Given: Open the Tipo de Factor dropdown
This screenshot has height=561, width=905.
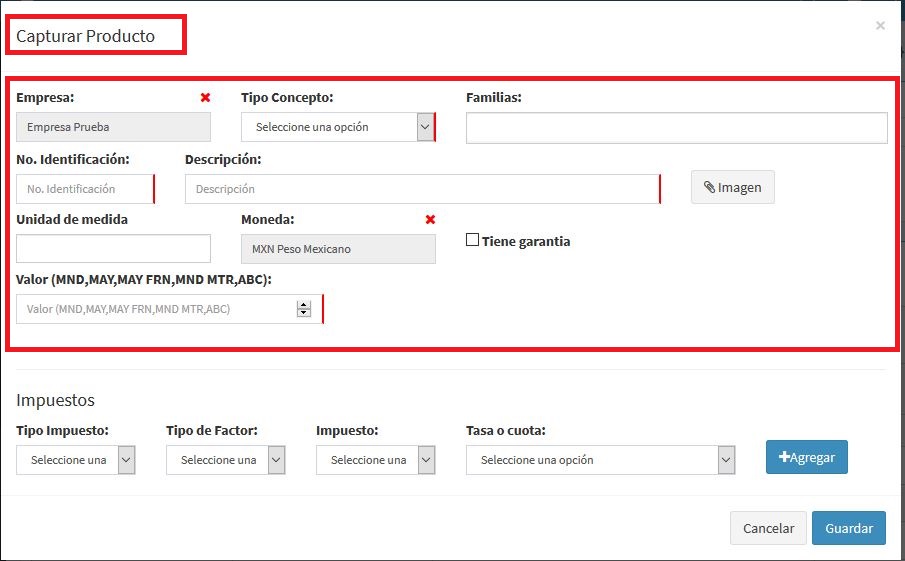Looking at the screenshot, I should tap(226, 460).
